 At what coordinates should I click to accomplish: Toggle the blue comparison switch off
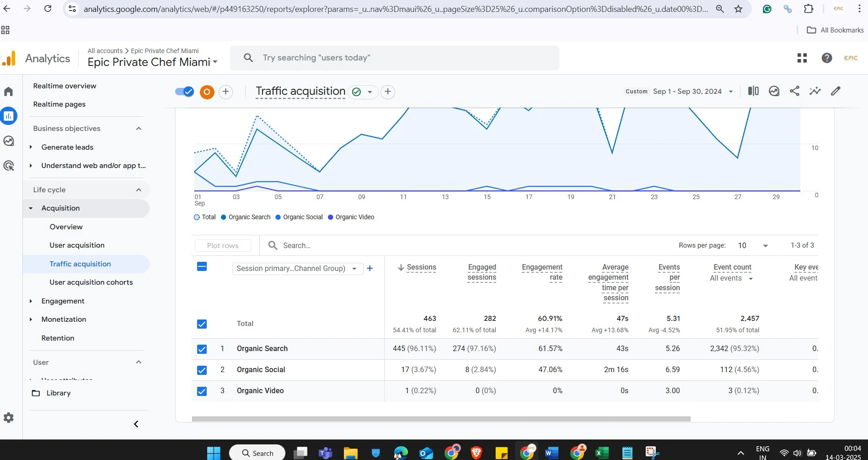click(x=185, y=92)
